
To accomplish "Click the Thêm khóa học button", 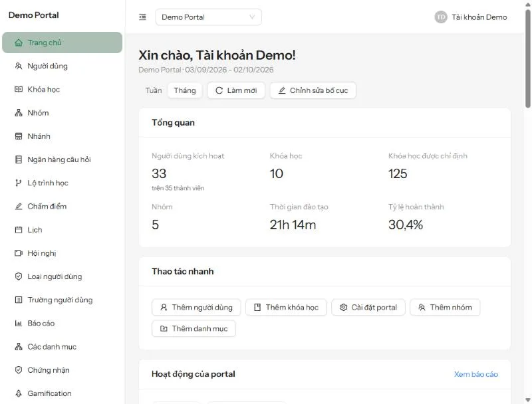I will 286,308.
